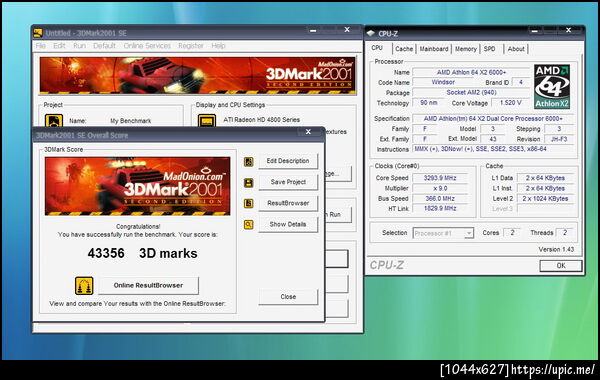
Task: Click the Multiplier value x 9.0
Action: tap(440, 188)
